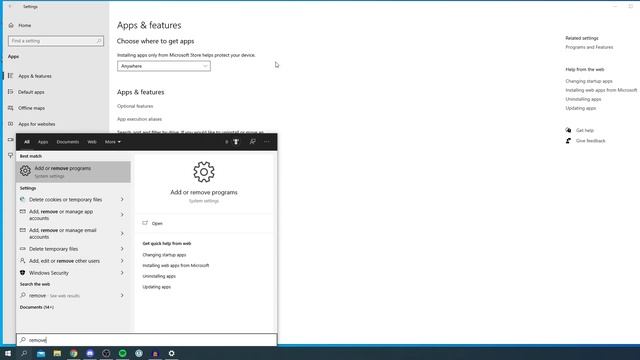Switch to the All search filter tab
The height and width of the screenshot is (360, 640).
27,142
